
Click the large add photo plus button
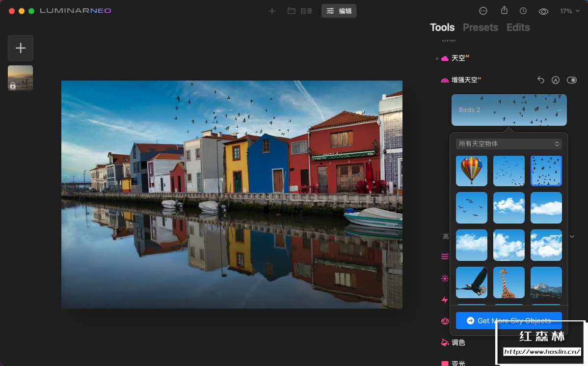click(21, 48)
